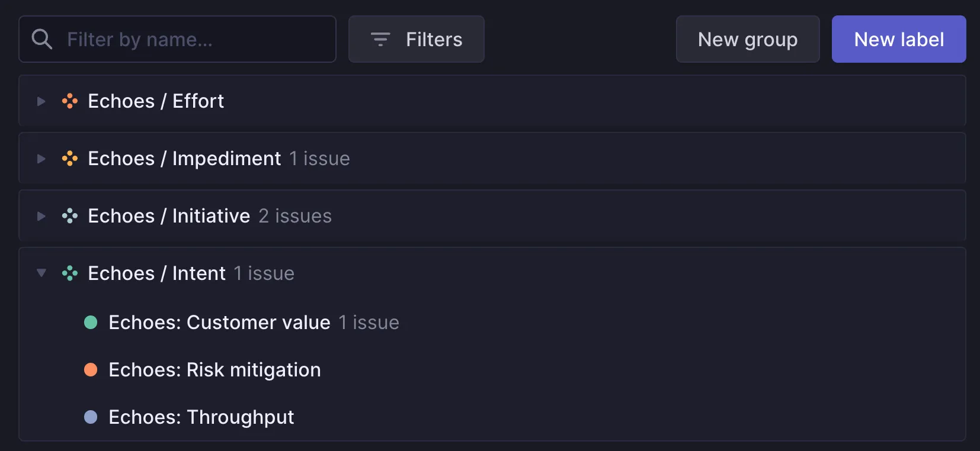Click the orange Risk mitigation color dot

point(91,370)
